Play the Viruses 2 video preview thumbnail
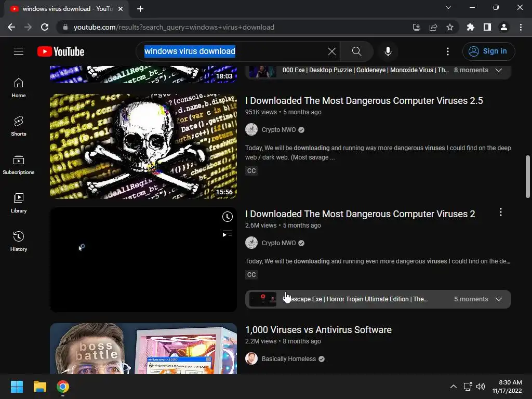 pyautogui.click(x=143, y=260)
